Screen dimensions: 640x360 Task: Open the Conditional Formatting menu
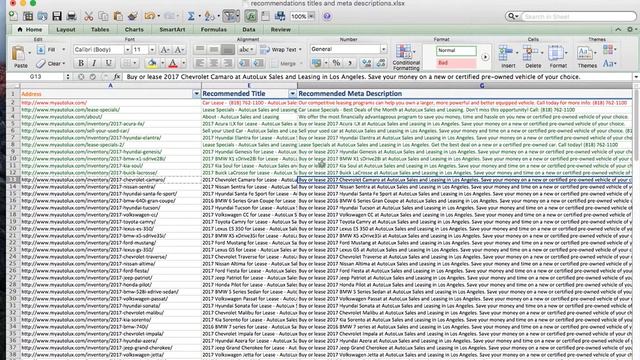(406, 57)
